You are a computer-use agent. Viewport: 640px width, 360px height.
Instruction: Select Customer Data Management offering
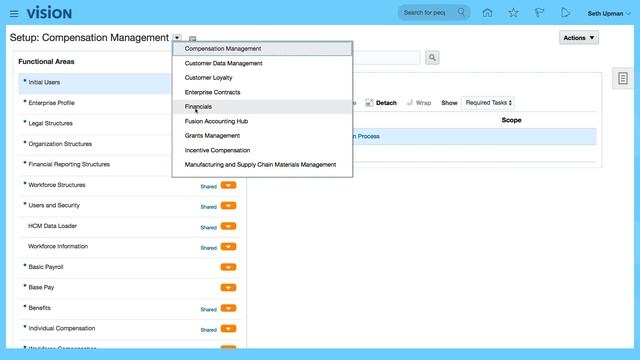coord(262,63)
